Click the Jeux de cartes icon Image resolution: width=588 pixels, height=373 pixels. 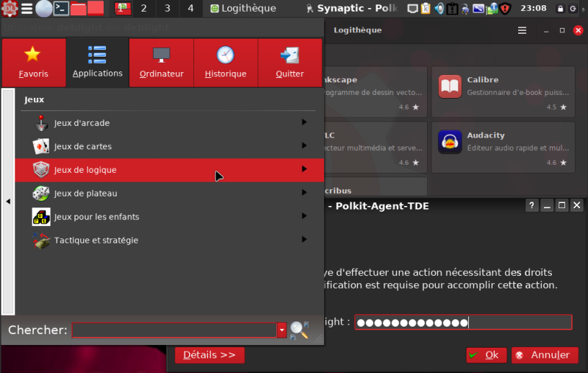coord(41,146)
